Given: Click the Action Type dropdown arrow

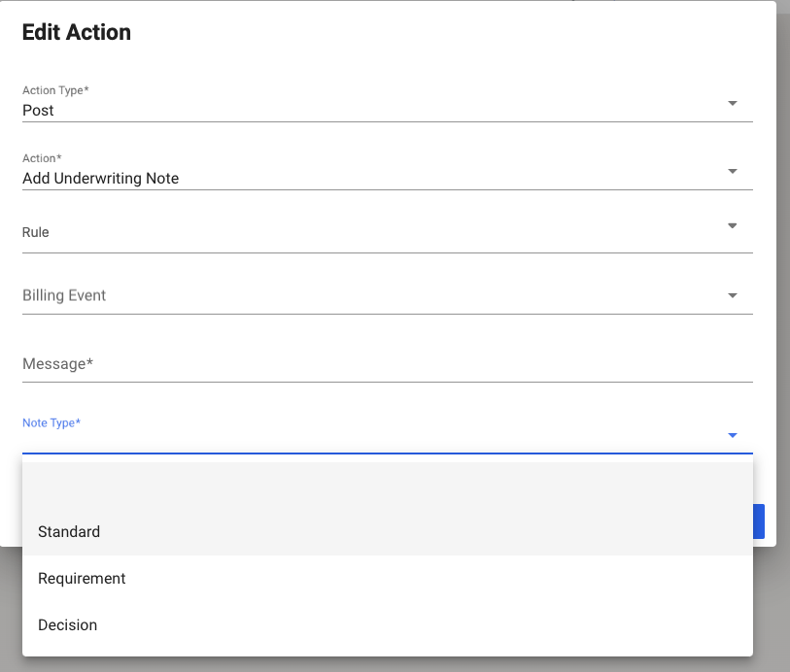Looking at the screenshot, I should (733, 103).
